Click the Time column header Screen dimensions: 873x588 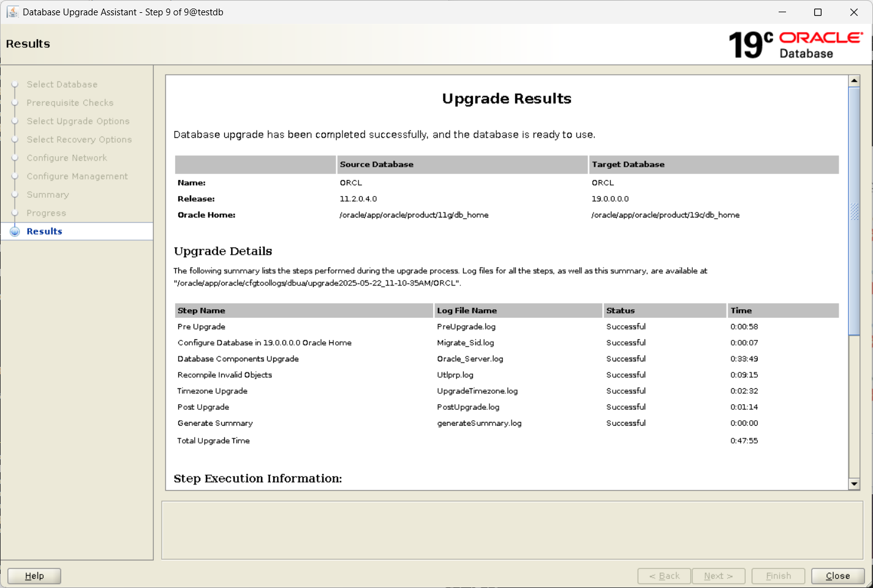(783, 311)
